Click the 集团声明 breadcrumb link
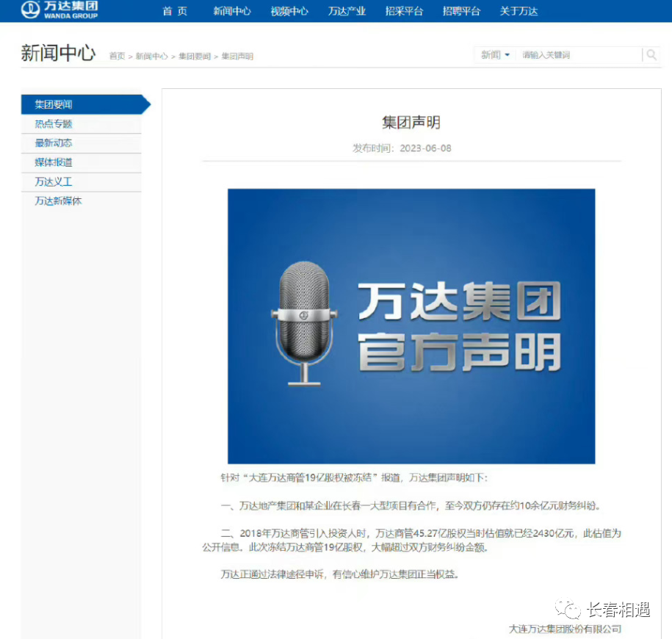Image resolution: width=672 pixels, height=639 pixels. point(237,56)
